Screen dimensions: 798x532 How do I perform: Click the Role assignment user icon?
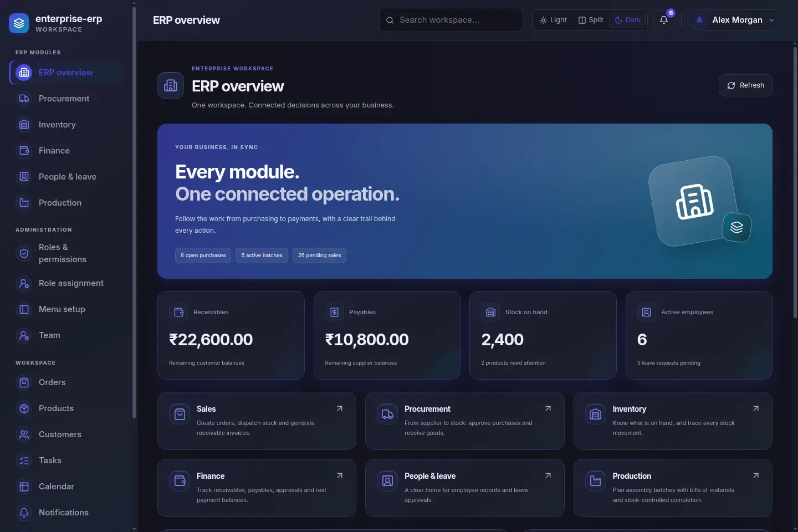point(24,283)
